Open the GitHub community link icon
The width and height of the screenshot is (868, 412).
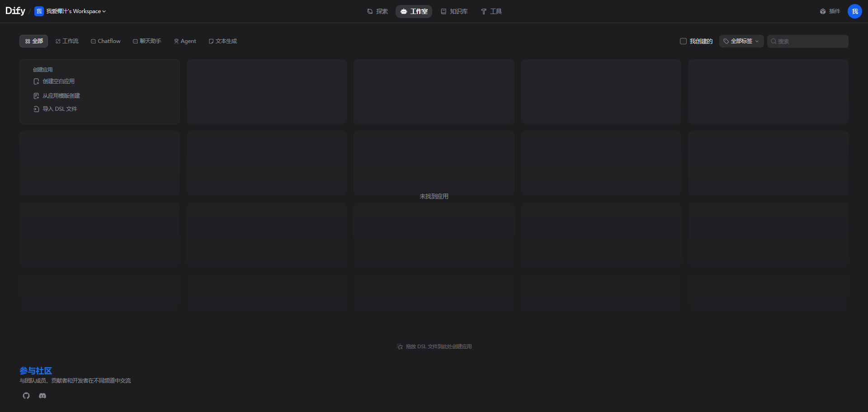[26, 396]
